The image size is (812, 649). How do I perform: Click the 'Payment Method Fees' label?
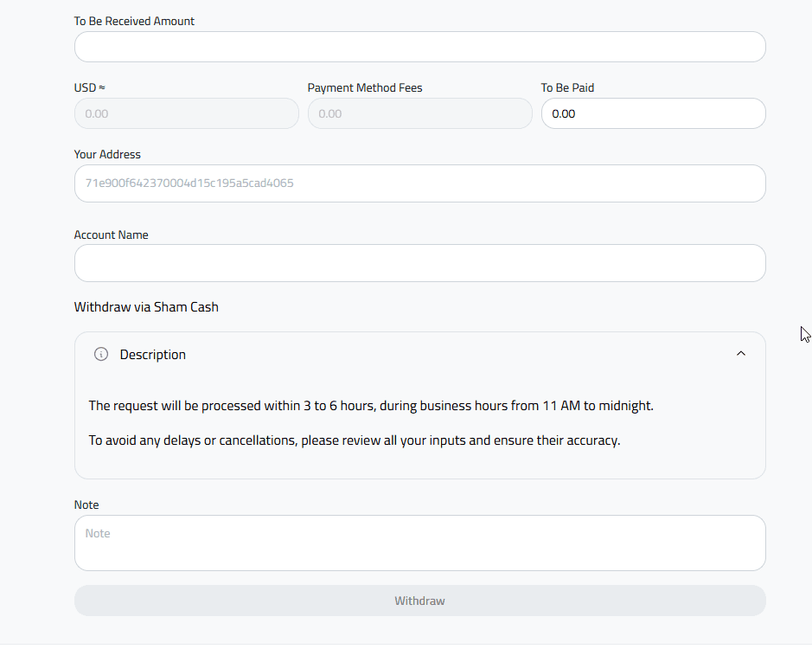pos(365,88)
